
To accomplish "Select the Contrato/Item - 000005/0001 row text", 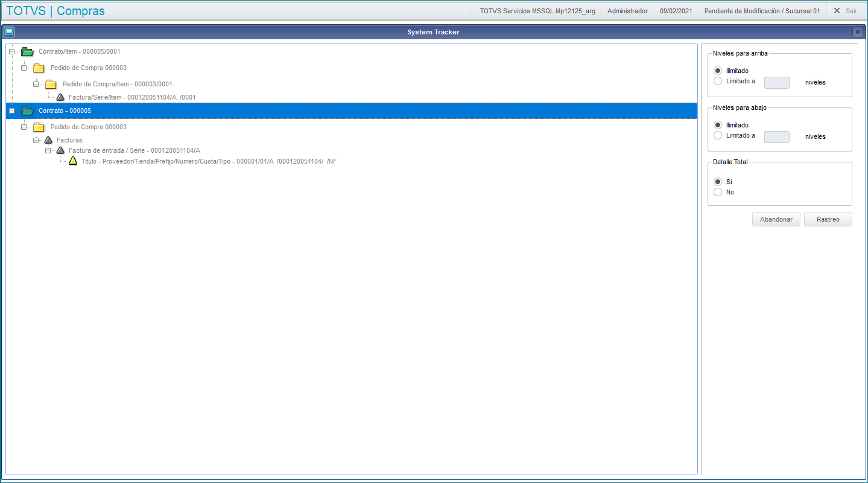I will coord(80,52).
